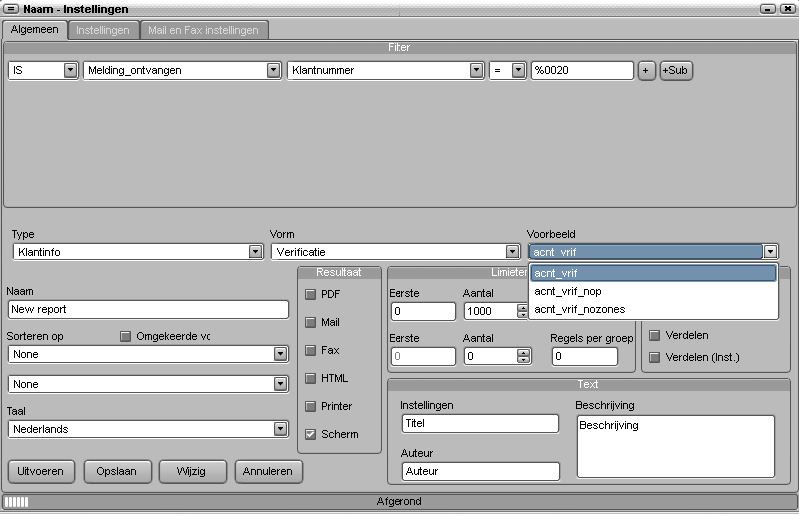Image resolution: width=799 pixels, height=514 pixels.
Task: Open the Taal dropdown showing Nederlands
Action: [x=280, y=429]
